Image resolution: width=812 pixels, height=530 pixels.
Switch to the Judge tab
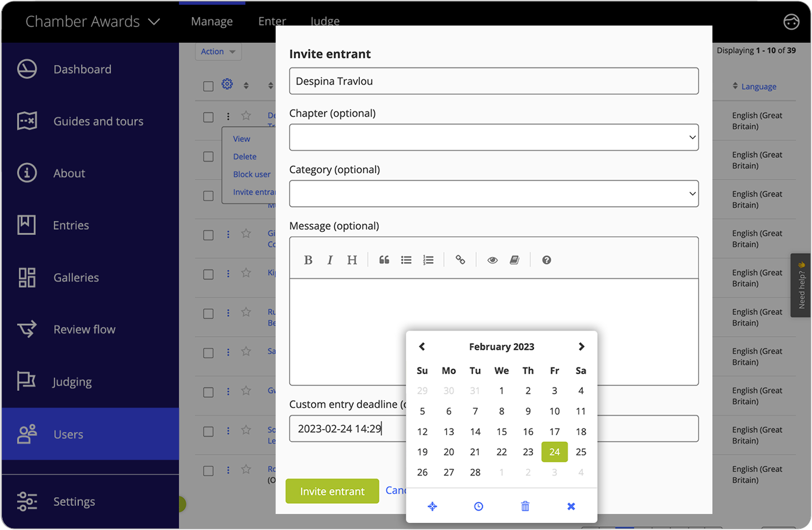point(324,21)
